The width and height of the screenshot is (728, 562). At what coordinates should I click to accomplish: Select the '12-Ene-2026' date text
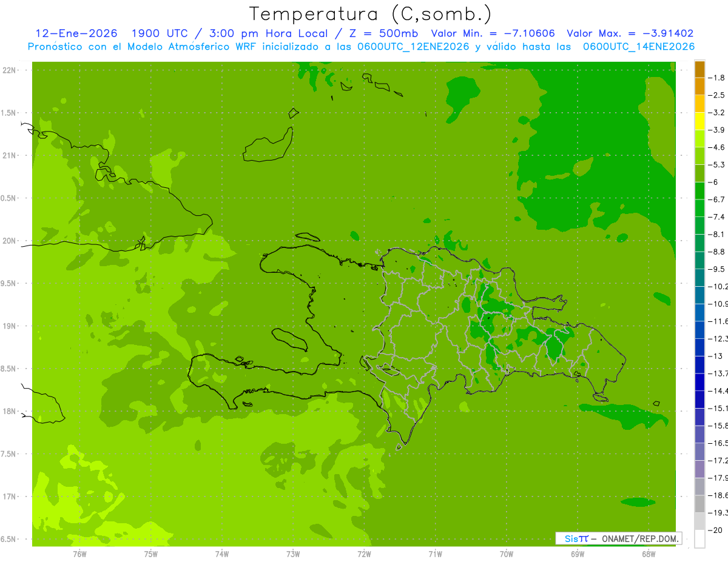[x=76, y=33]
